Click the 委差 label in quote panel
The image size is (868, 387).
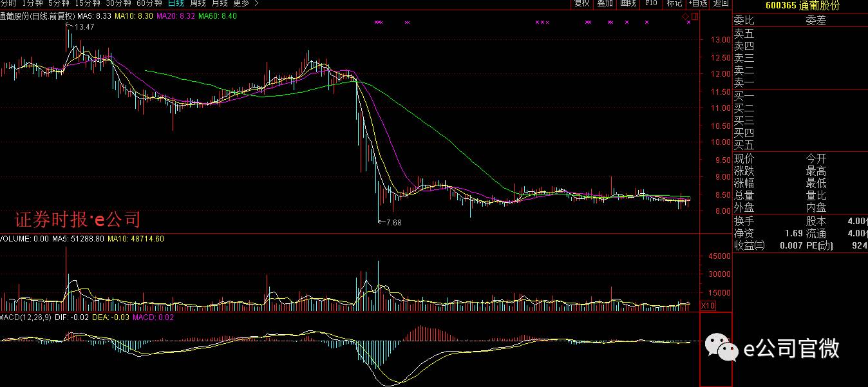point(816,21)
